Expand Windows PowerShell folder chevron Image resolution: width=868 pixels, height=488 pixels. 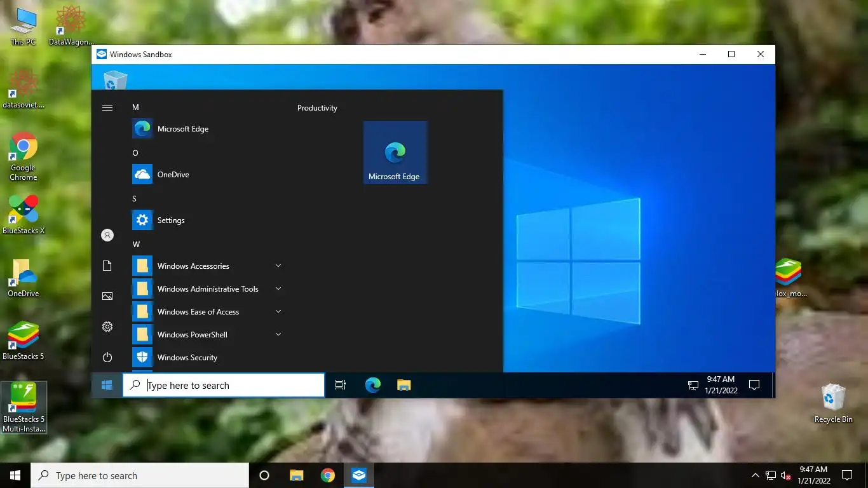click(x=278, y=334)
